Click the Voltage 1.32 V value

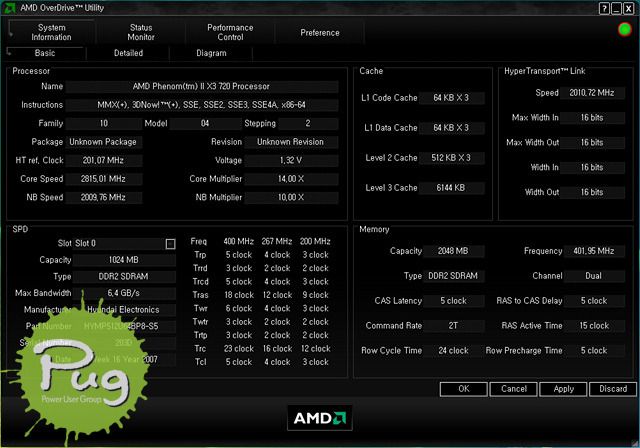[x=291, y=160]
